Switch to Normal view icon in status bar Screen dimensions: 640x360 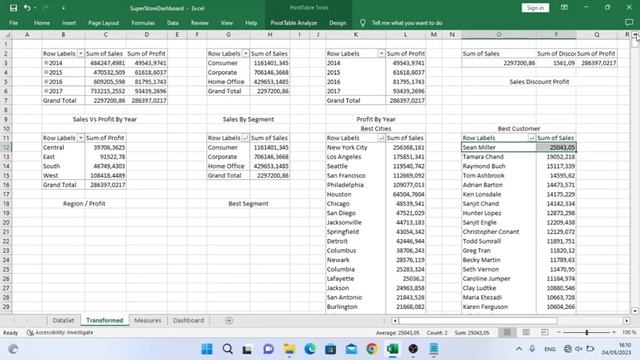(x=507, y=332)
